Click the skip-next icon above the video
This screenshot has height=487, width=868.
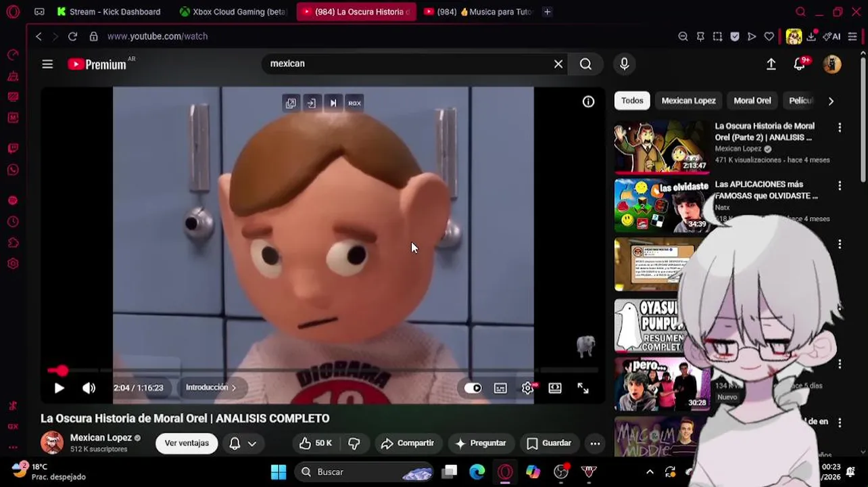(333, 103)
